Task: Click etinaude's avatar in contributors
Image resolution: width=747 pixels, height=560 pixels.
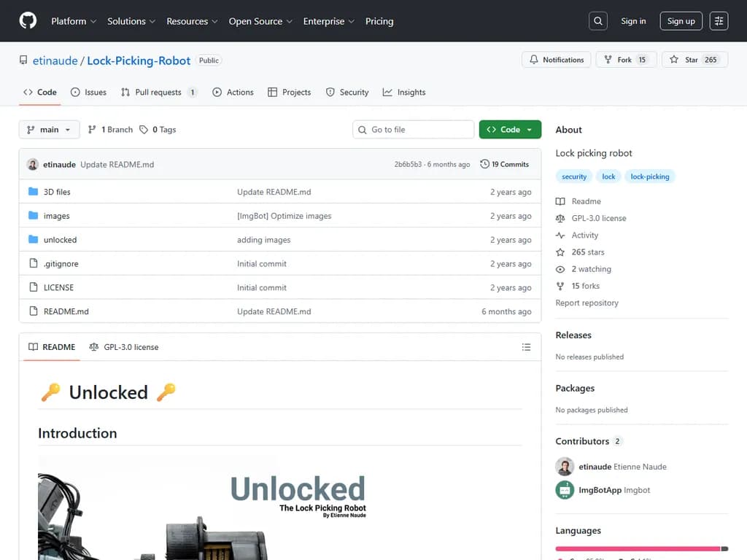Action: tap(565, 467)
